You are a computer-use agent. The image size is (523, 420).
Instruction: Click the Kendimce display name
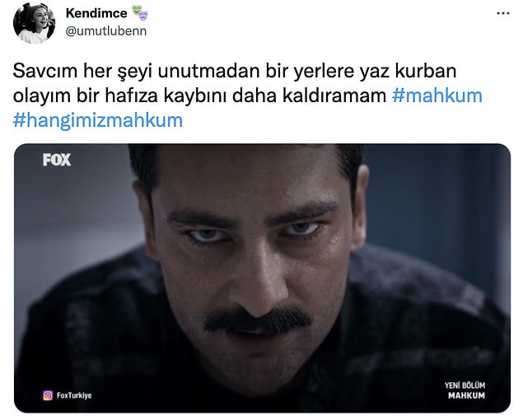96,13
